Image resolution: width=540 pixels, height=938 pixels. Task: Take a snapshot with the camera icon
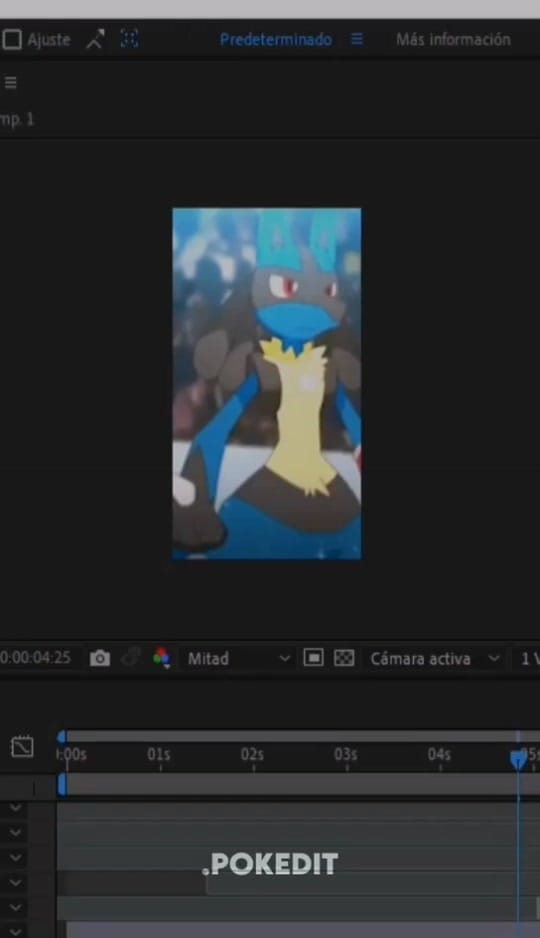pyautogui.click(x=100, y=659)
